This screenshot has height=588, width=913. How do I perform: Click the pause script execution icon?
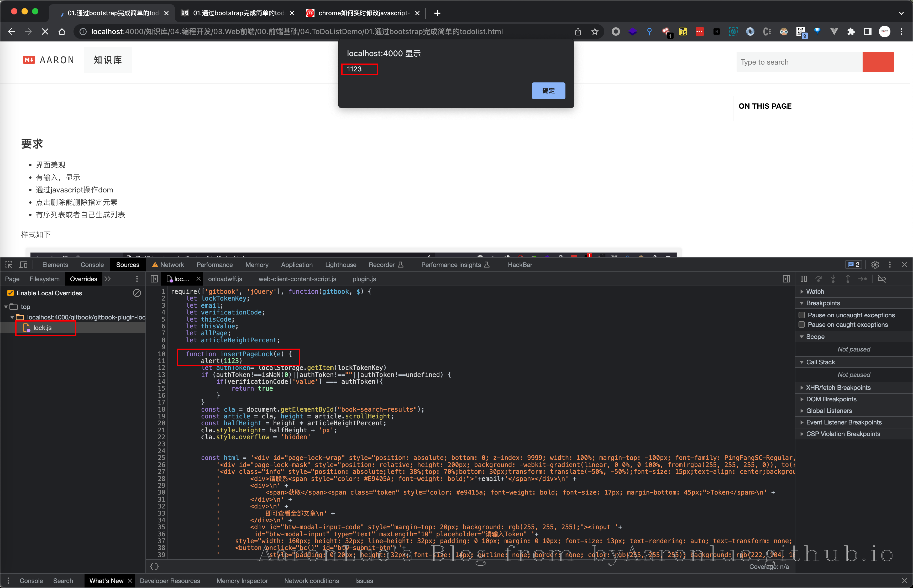coord(804,279)
